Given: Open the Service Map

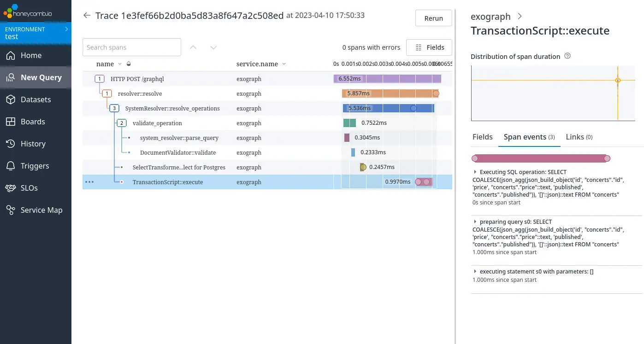Looking at the screenshot, I should pos(41,210).
